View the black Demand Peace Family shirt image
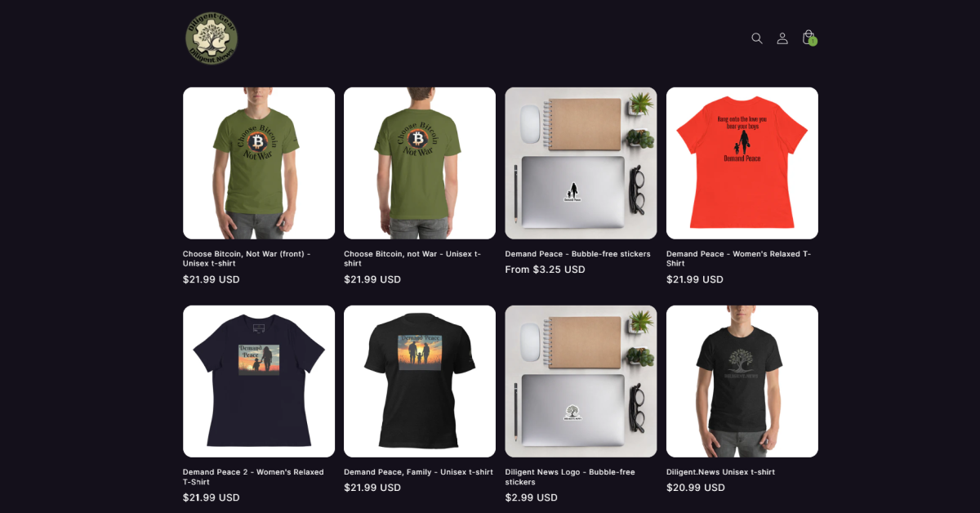The image size is (980, 513). tap(420, 381)
